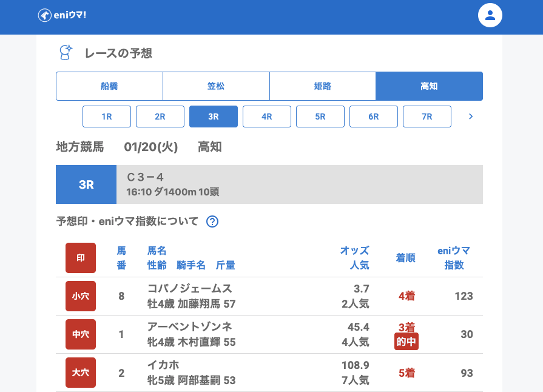Click the 中穴 prediction mark badge
Screen dimensions: 543x392
[81, 334]
